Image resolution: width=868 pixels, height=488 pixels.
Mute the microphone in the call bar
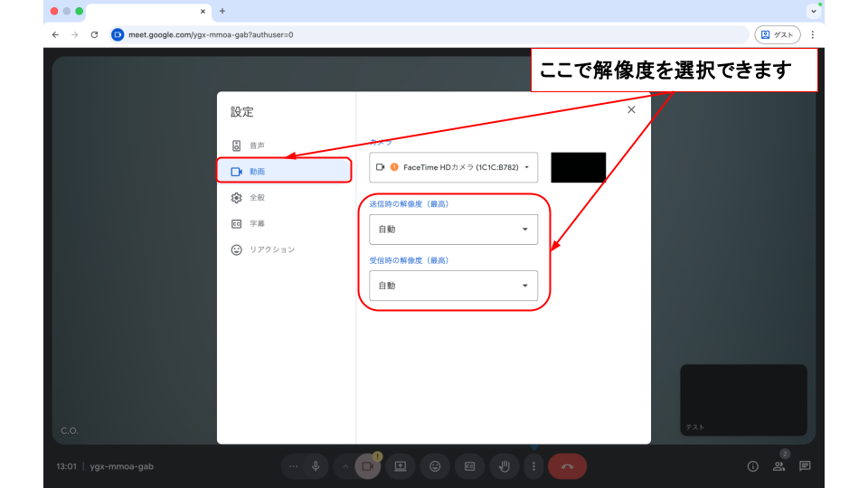click(316, 466)
